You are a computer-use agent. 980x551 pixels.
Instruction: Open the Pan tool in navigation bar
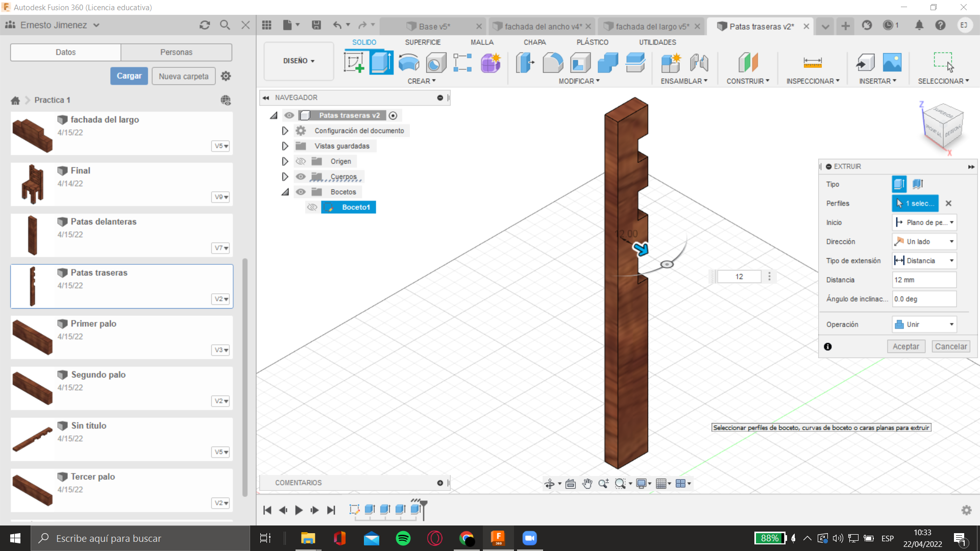tap(587, 484)
